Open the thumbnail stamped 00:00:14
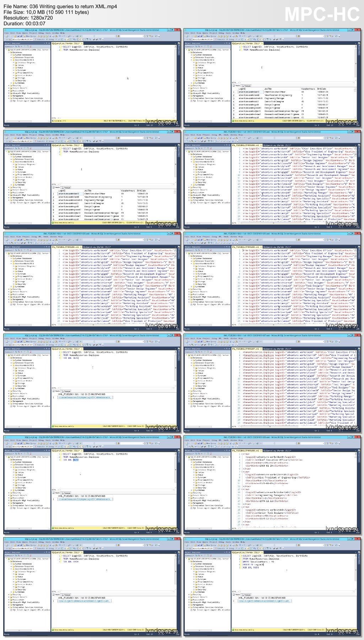The image size is (364, 640). click(92, 78)
